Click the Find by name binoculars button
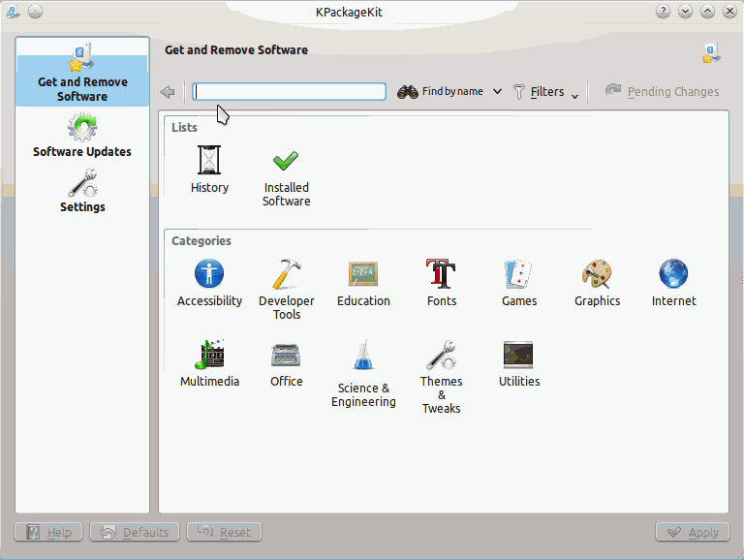744x560 pixels. point(440,92)
